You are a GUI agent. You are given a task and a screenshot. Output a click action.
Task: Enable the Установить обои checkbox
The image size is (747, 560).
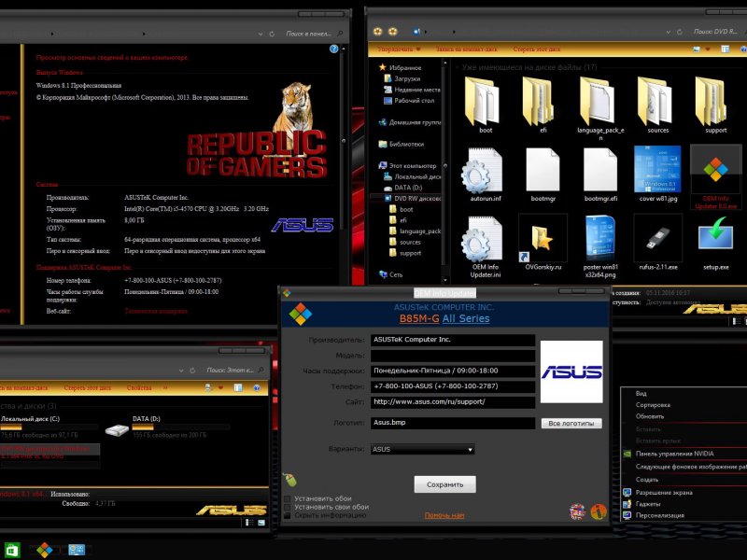pyautogui.click(x=287, y=498)
